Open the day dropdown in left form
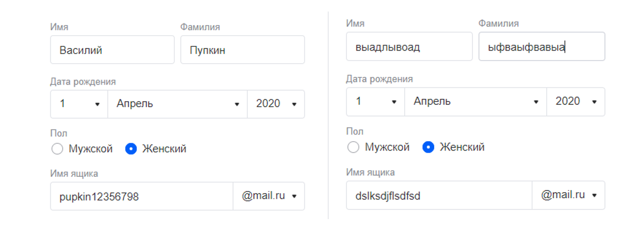The width and height of the screenshot is (644, 229). pos(79,104)
